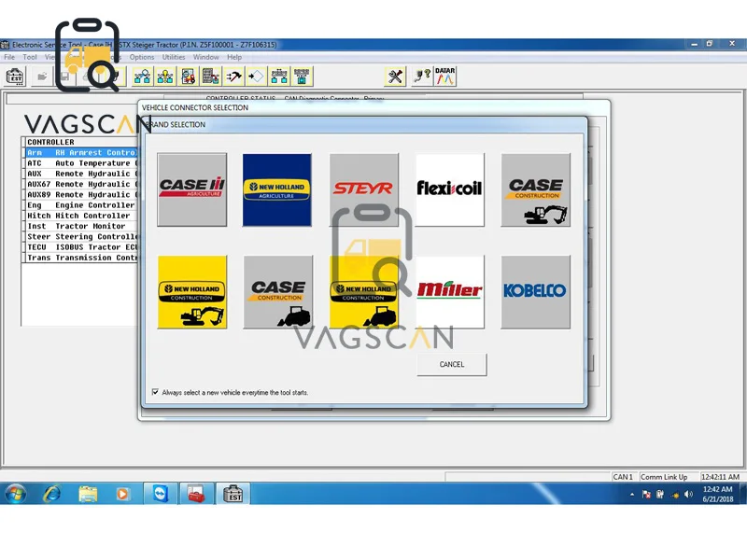Select New Holland Construction skid steer tile
The height and width of the screenshot is (560, 747).
pyautogui.click(x=363, y=292)
